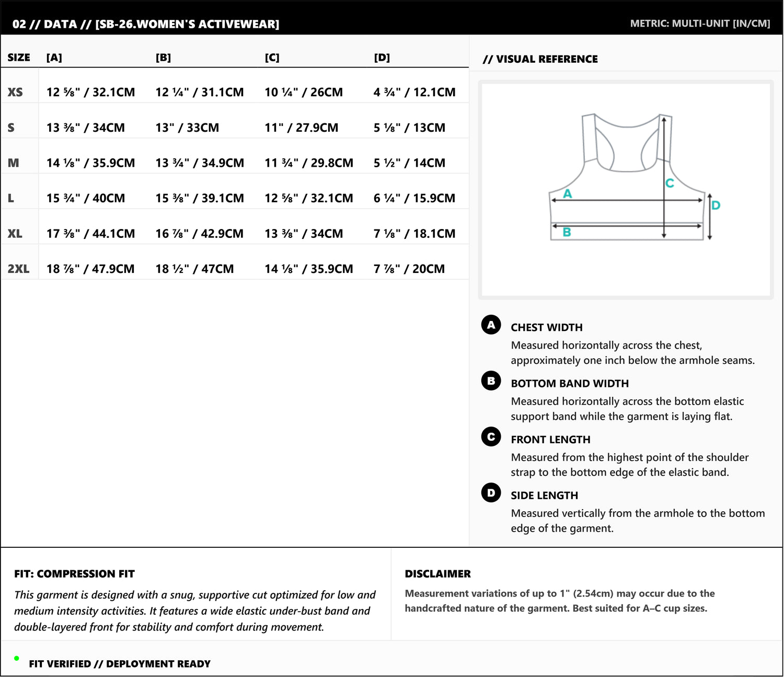Screen dimensions: 784x677
Task: Click the circled C badge for Front Length
Action: (491, 437)
